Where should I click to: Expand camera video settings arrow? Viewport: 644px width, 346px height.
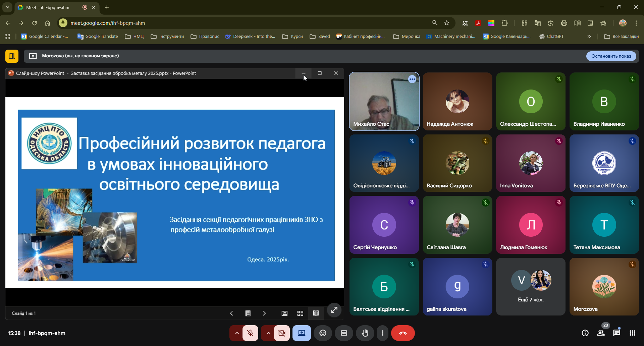268,333
